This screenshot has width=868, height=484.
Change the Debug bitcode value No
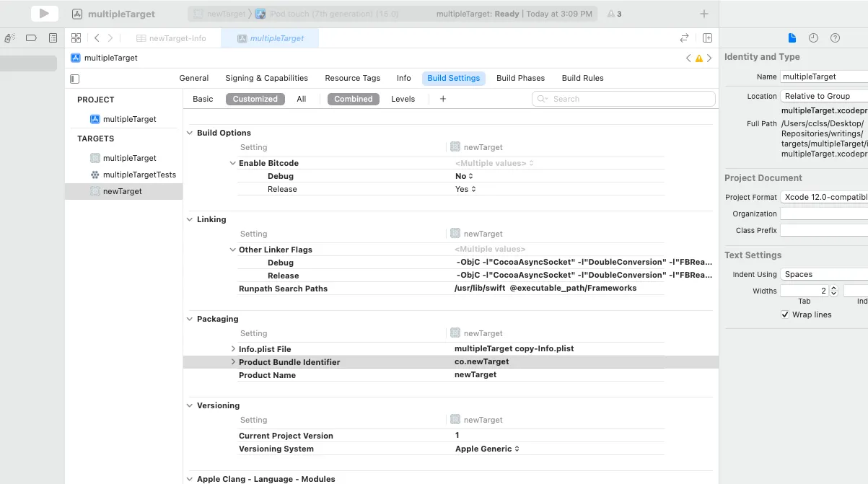pyautogui.click(x=464, y=176)
